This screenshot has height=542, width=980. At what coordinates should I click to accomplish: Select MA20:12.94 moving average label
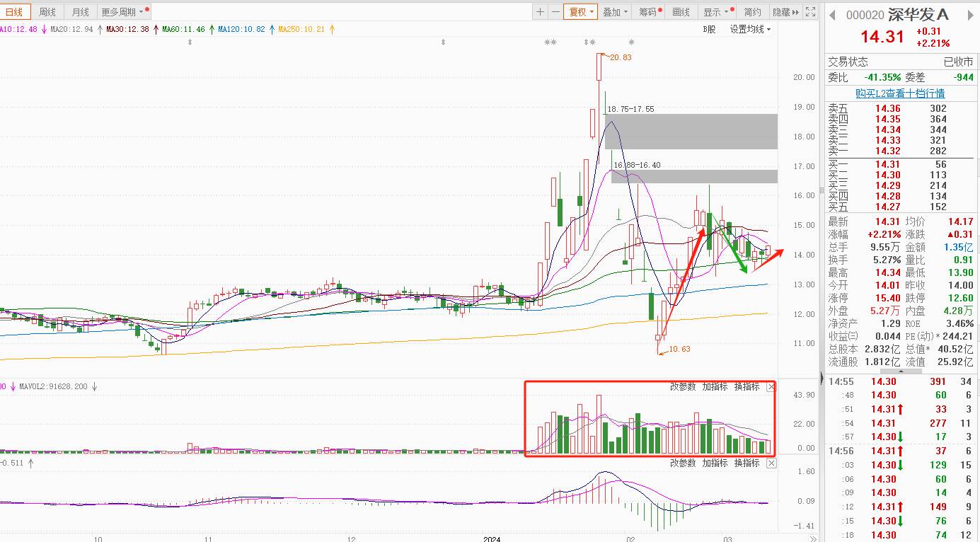click(x=72, y=29)
